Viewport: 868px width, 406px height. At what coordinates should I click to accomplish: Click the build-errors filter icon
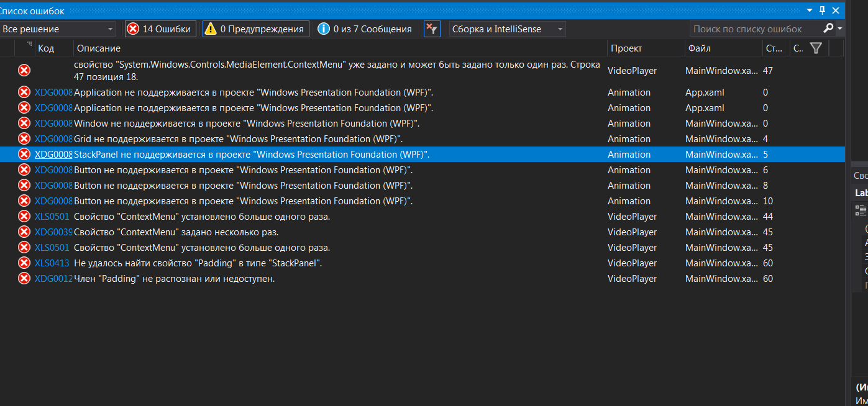[431, 29]
